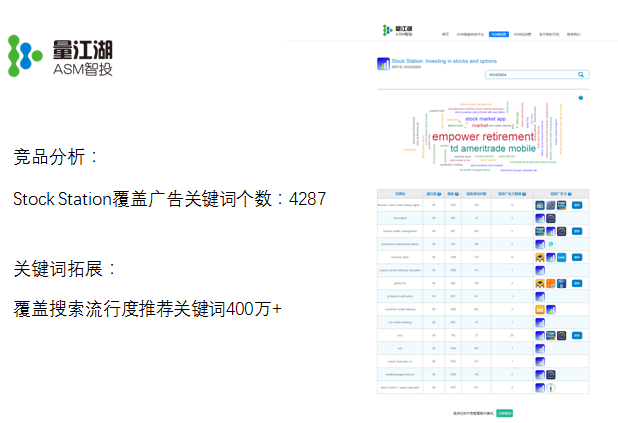Click the first keyword column header in the table
Viewport: 618px width, 423px height.
(400, 194)
